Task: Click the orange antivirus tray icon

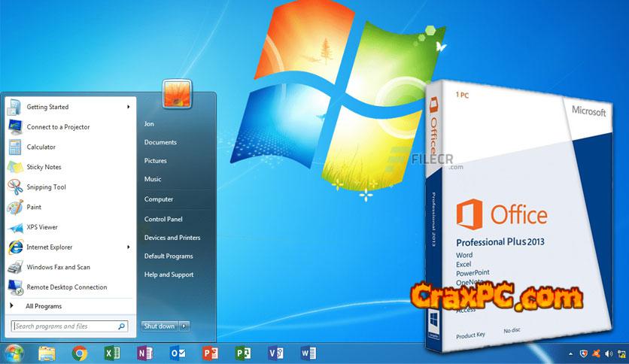Action: (x=597, y=353)
